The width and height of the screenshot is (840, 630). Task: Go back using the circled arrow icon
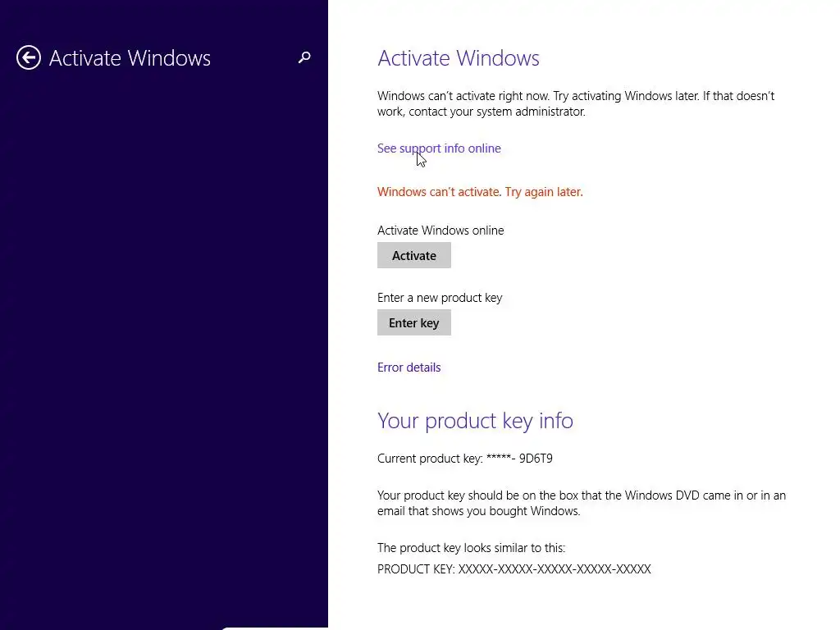(x=29, y=58)
